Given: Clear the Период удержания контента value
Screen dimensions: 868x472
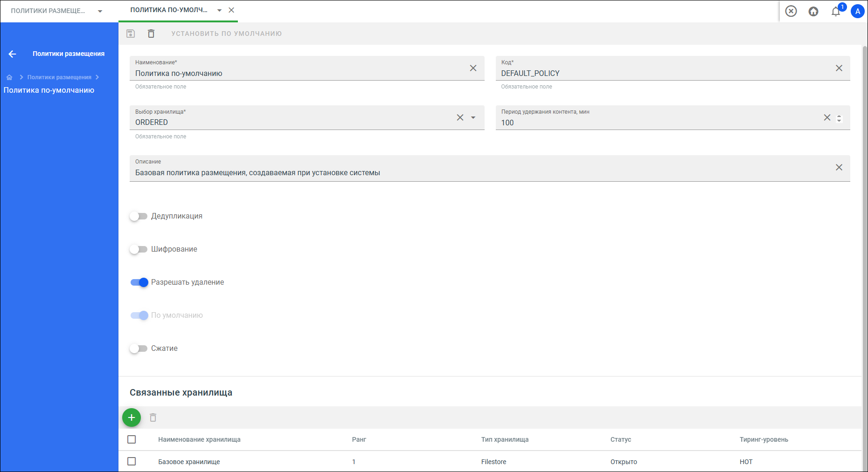Looking at the screenshot, I should click(x=827, y=117).
